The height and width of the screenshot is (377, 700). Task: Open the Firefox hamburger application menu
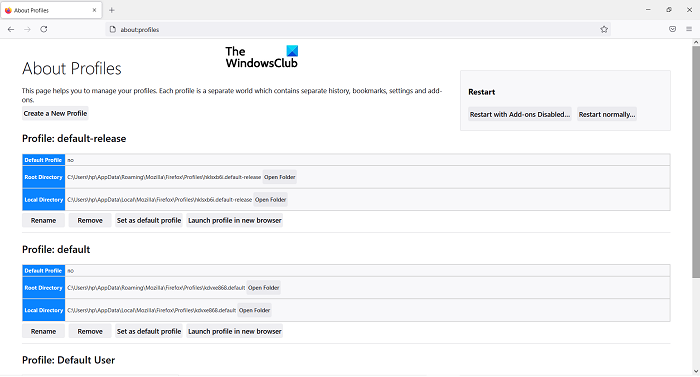(x=689, y=29)
